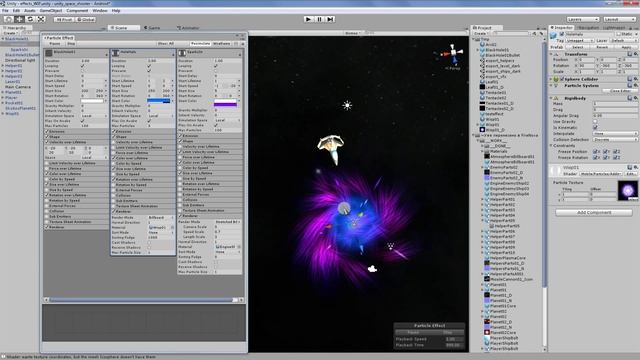Open the GameObject menu
Screen dimensions: 640x360
pos(51,11)
